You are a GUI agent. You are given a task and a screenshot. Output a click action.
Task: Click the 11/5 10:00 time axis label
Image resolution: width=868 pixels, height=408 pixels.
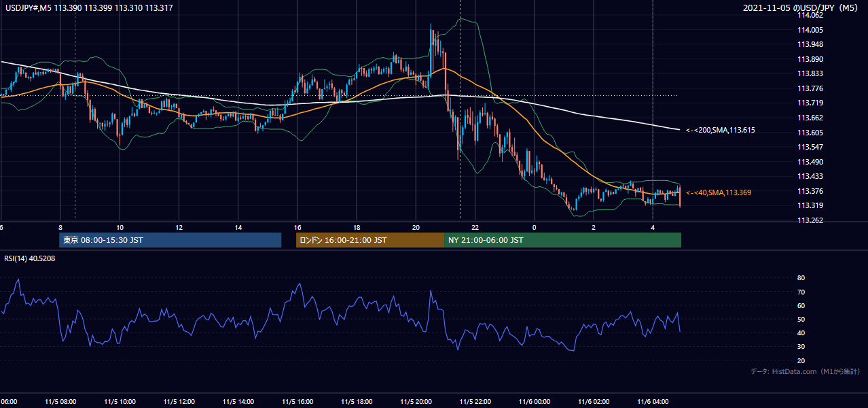coord(120,401)
